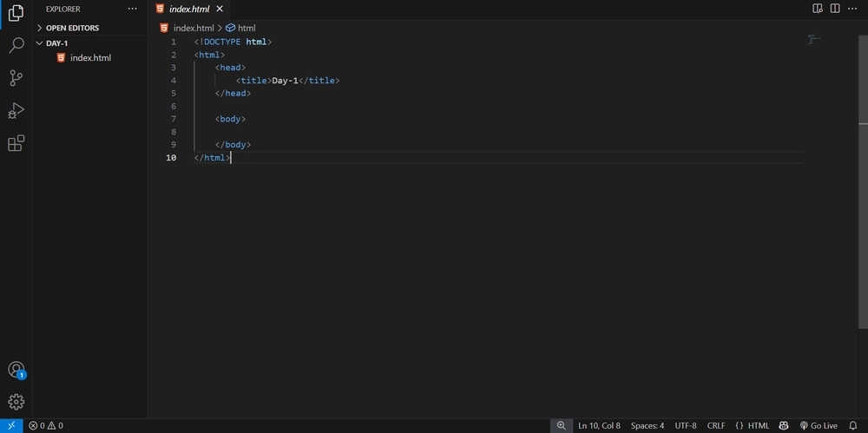Show errors and warnings count
Viewport: 868px width, 433px height.
coord(46,426)
